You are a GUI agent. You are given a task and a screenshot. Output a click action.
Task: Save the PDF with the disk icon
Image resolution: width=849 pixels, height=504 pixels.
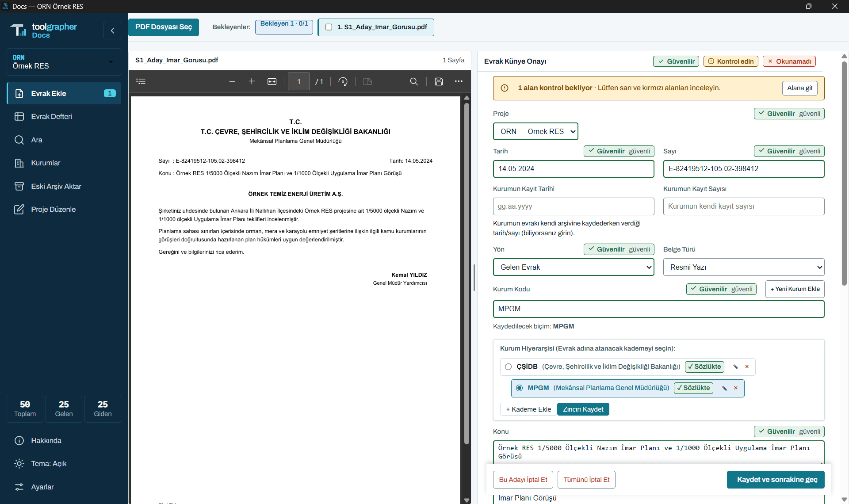click(439, 81)
